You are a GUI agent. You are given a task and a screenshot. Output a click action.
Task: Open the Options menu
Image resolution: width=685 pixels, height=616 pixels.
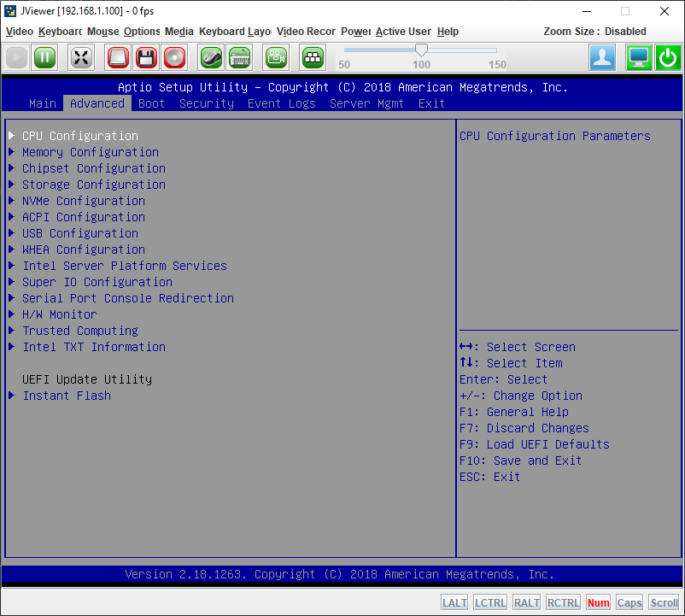(142, 32)
